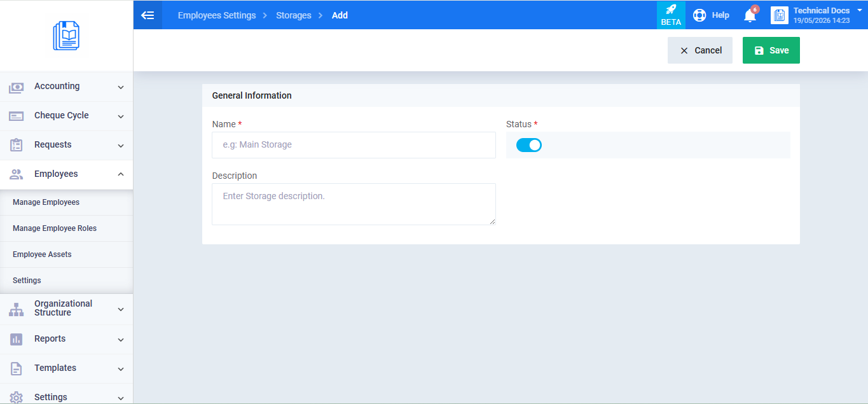Open Help lifebuoy icon

pyautogui.click(x=699, y=15)
